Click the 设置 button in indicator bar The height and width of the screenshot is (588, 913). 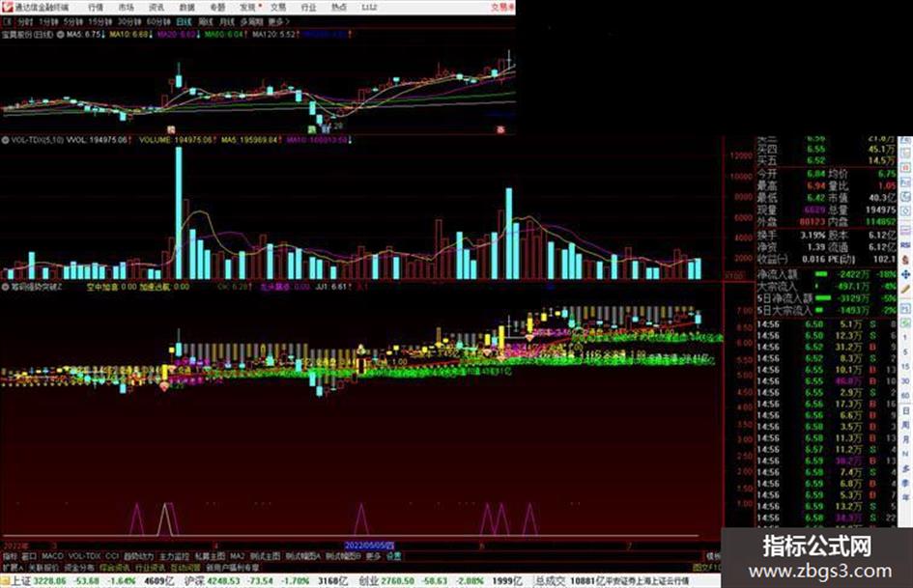(x=394, y=556)
